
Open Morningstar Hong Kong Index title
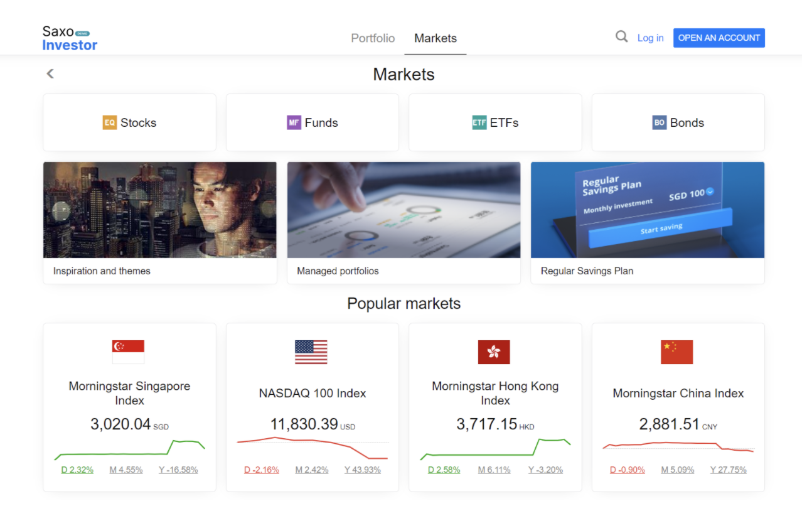495,393
